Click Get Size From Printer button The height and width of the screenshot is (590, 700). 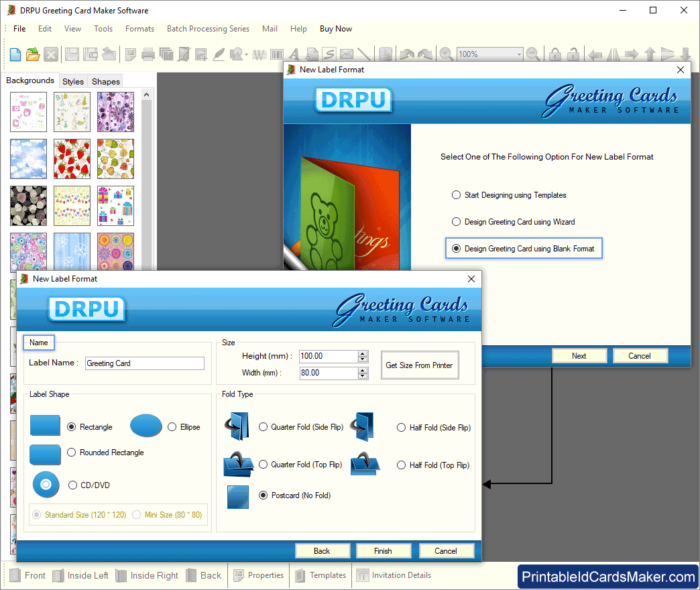pyautogui.click(x=419, y=365)
